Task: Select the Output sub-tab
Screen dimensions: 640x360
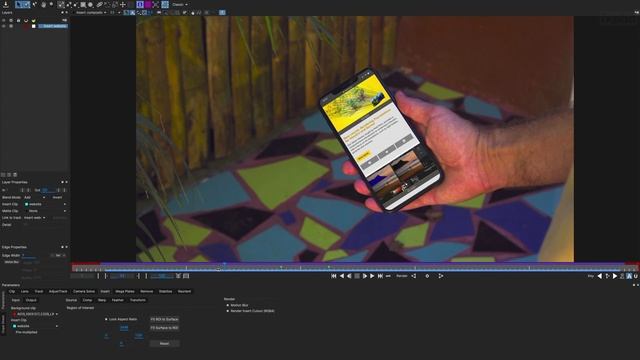Action: coord(31,300)
